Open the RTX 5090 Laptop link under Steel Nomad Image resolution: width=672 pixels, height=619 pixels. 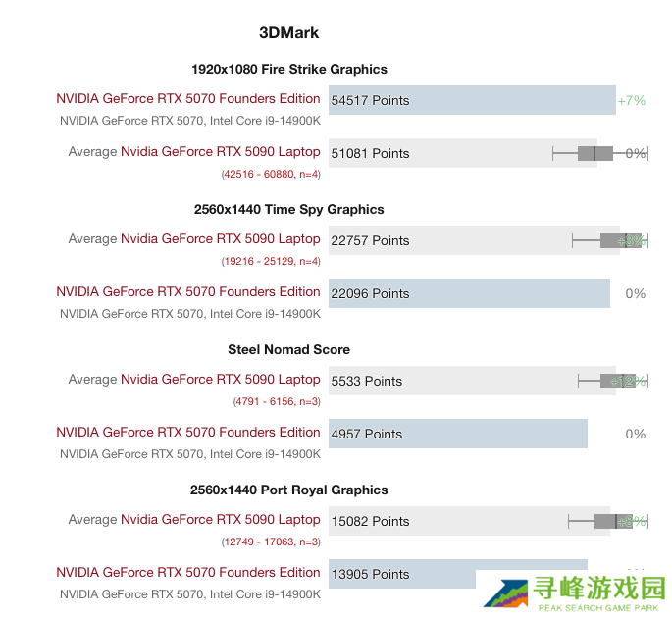coord(221,379)
